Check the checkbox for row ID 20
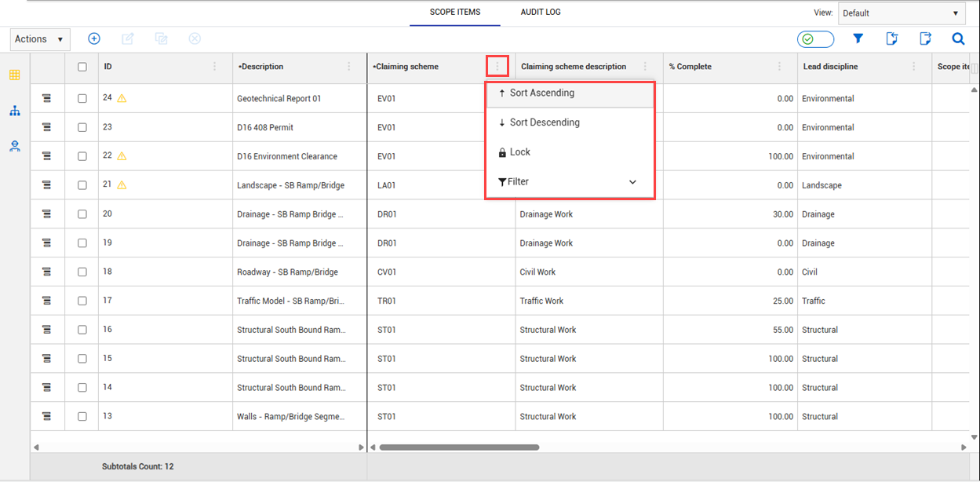The height and width of the screenshot is (482, 980). tap(82, 214)
